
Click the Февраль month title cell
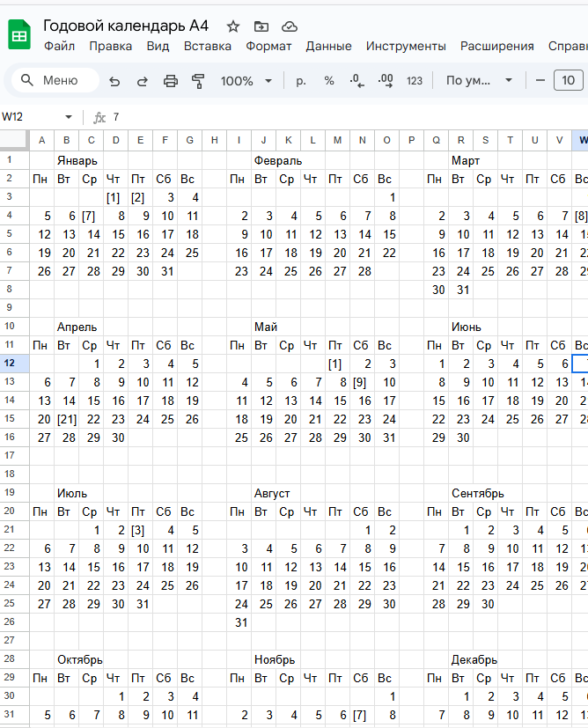click(x=278, y=160)
